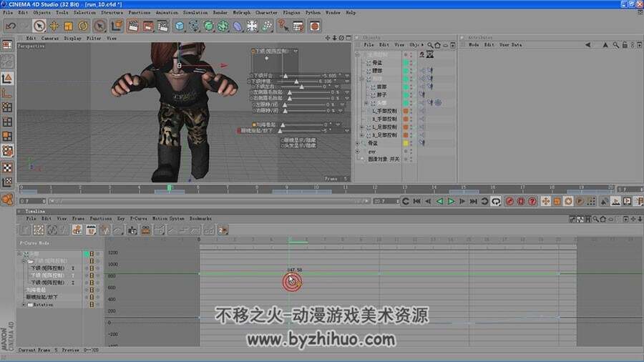
Task: Play the animation forwards
Action: [451, 201]
